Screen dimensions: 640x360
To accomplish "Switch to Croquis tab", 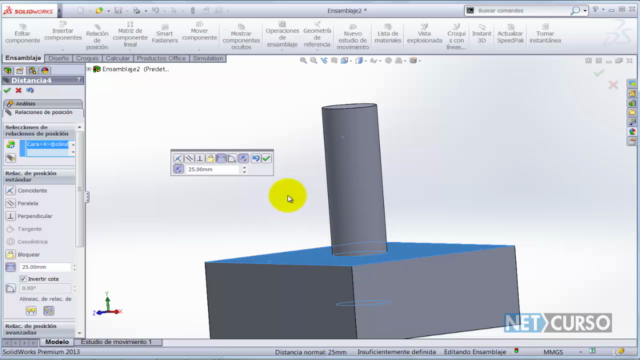I will tap(87, 58).
